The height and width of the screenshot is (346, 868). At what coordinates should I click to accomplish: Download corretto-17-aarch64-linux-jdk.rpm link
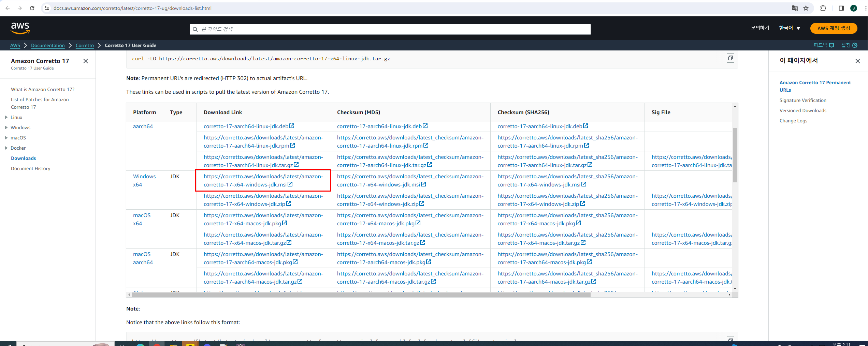(x=263, y=141)
